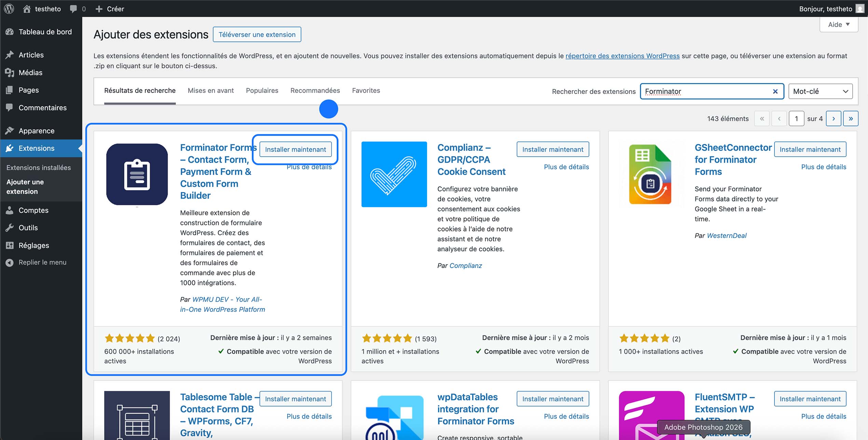Click Téléverser une extension

pyautogui.click(x=257, y=34)
